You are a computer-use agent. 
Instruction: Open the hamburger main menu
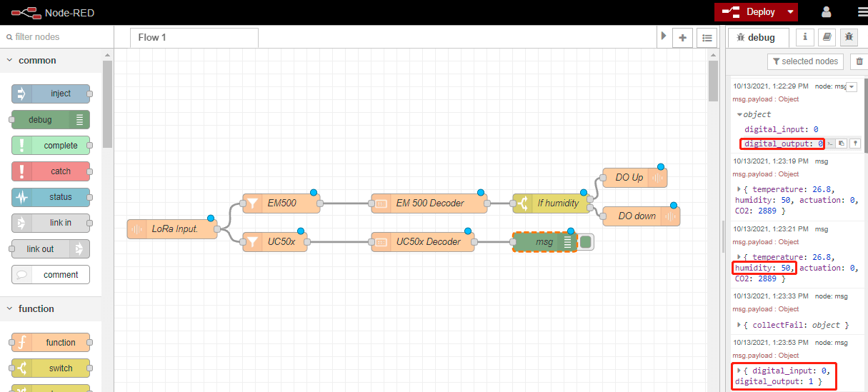click(862, 12)
